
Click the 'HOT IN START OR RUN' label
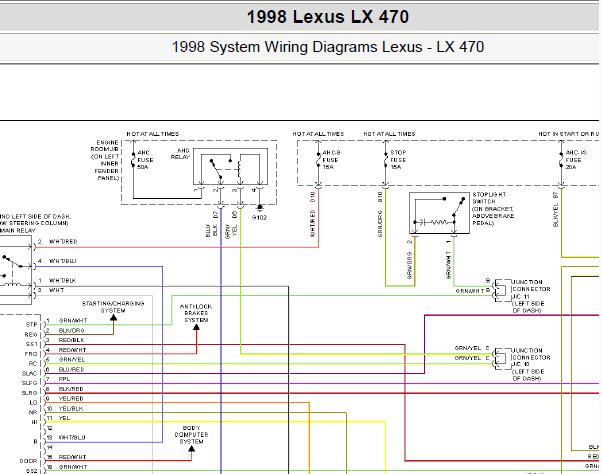(569, 134)
